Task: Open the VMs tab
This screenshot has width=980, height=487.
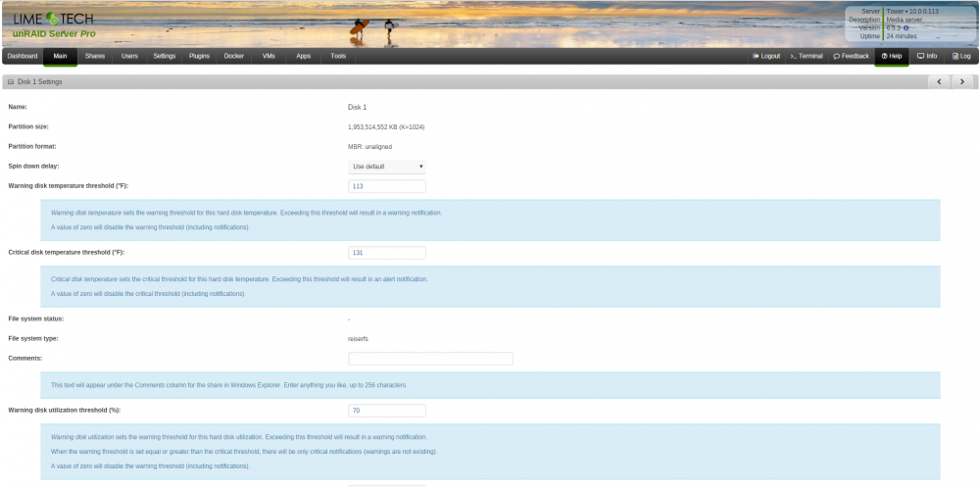Action: pos(269,56)
